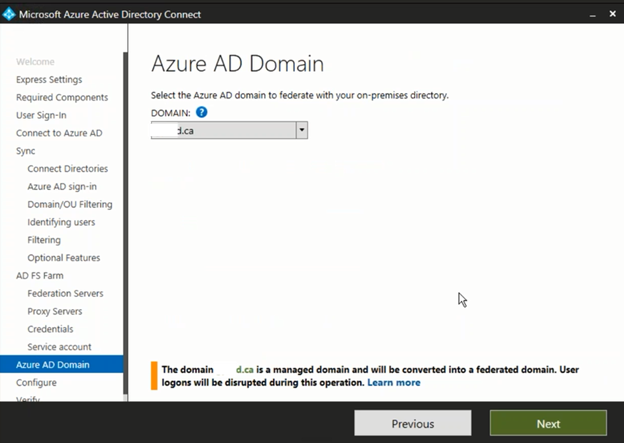Open the domain dropdown arrow
Viewport: 624px width, 443px height.
(x=302, y=130)
